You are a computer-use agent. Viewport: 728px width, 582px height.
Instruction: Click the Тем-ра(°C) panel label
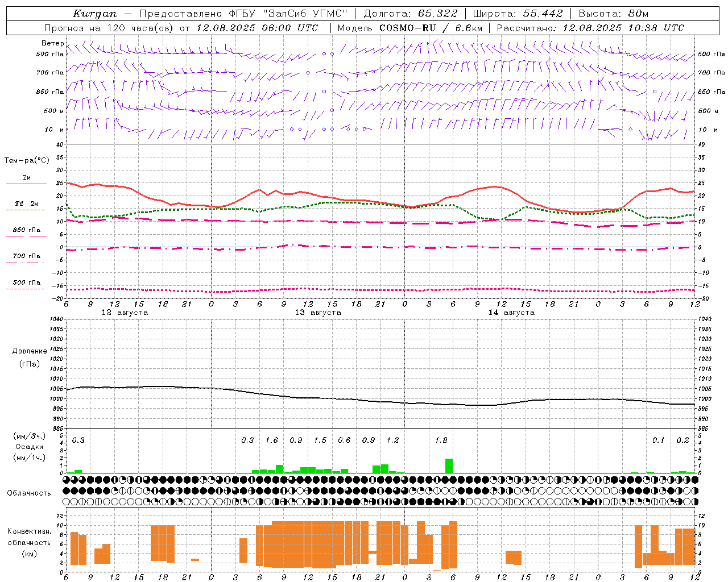click(x=27, y=161)
